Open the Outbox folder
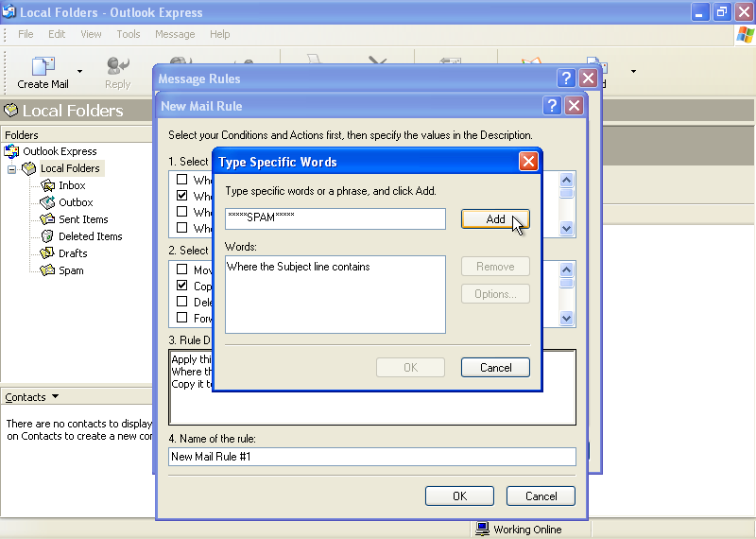 click(x=76, y=202)
